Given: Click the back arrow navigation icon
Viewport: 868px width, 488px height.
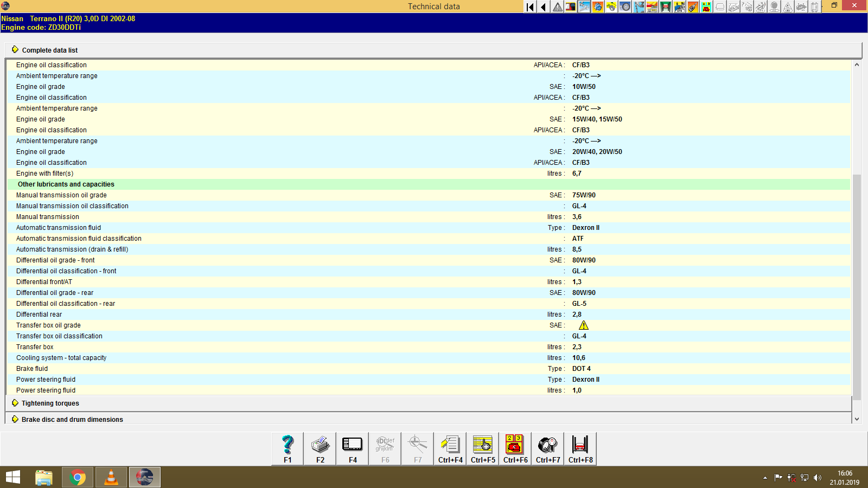Looking at the screenshot, I should coord(542,7).
